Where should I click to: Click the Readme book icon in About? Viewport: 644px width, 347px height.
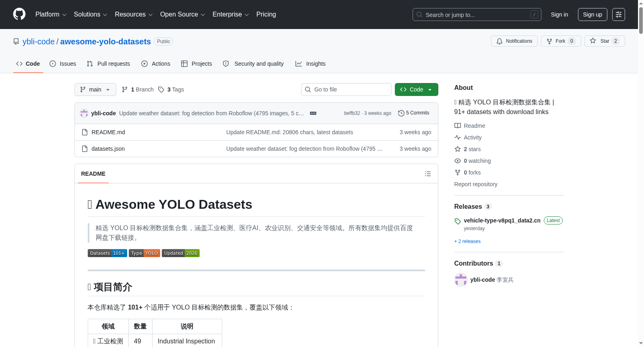point(458,126)
